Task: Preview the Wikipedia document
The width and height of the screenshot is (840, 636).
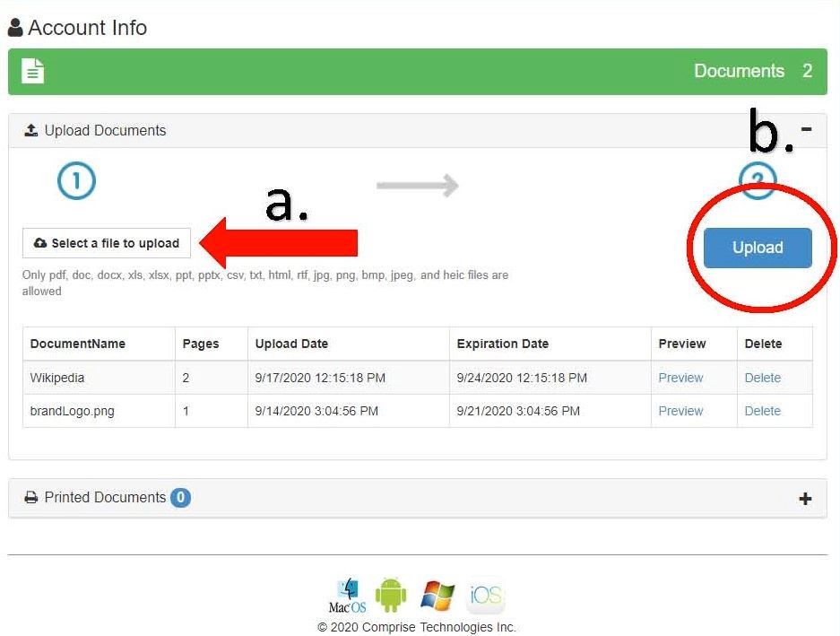Action: 680,378
